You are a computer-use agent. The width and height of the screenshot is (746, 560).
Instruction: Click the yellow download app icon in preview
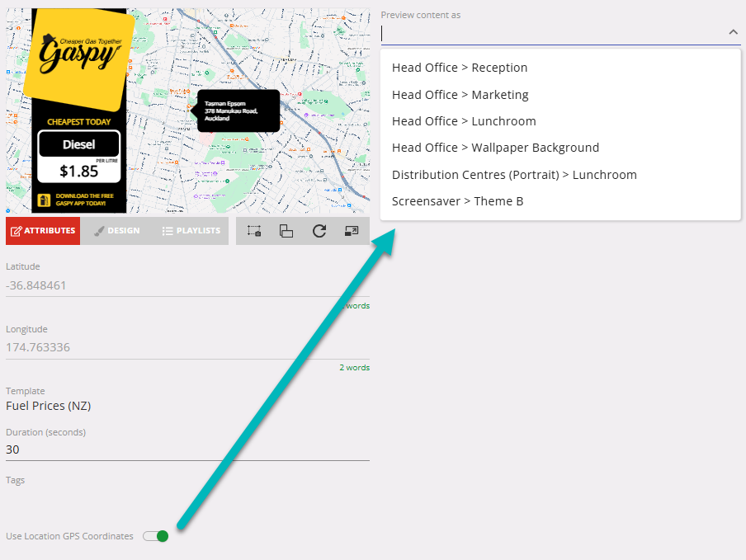45,200
